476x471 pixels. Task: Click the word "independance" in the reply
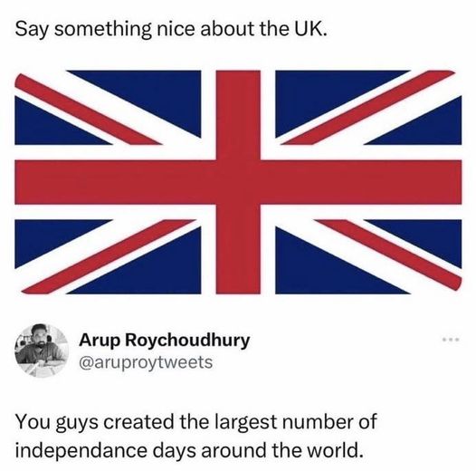click(81, 450)
